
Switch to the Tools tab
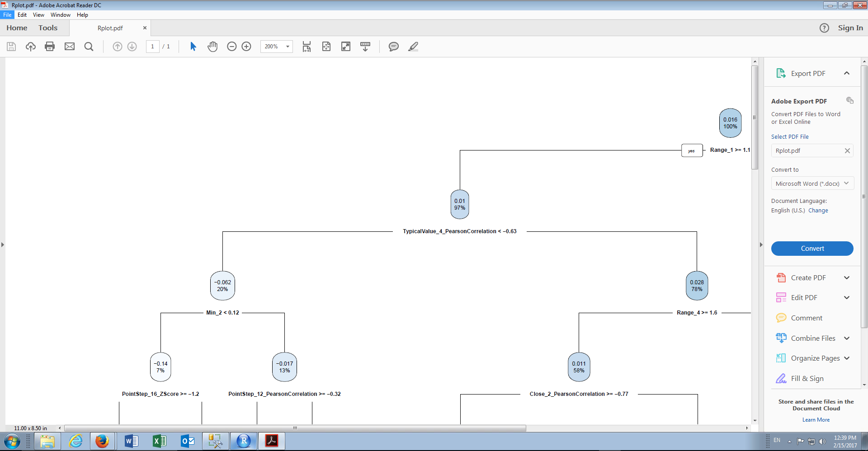point(48,28)
